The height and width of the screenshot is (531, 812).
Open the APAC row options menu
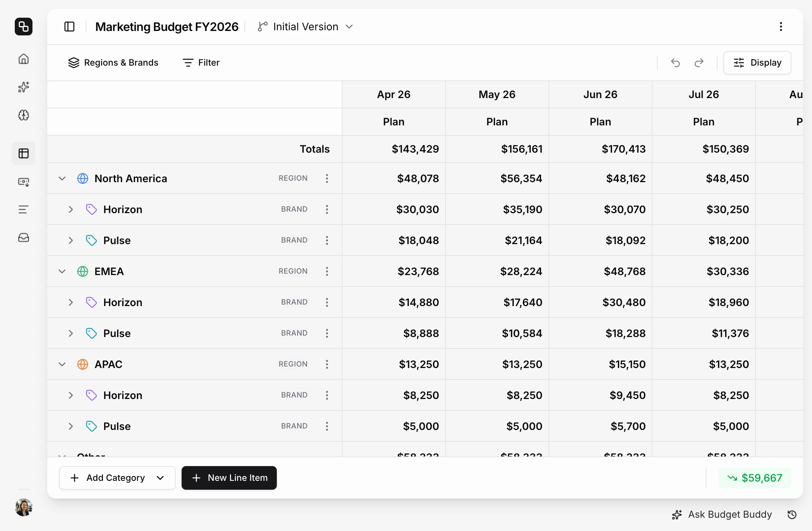point(327,364)
